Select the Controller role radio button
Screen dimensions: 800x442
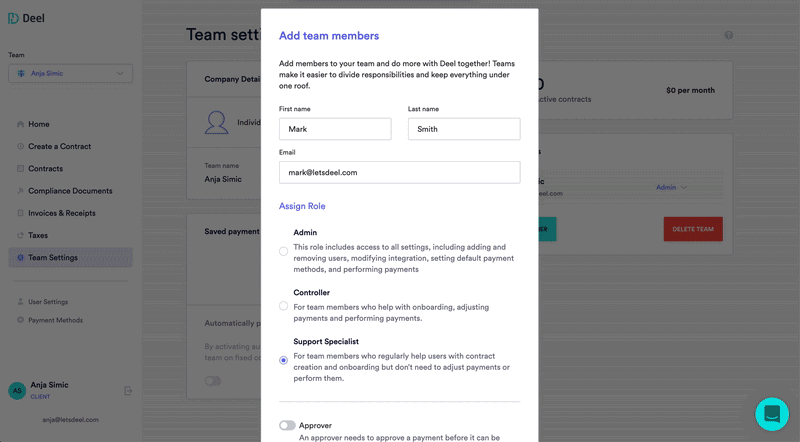[x=283, y=306]
